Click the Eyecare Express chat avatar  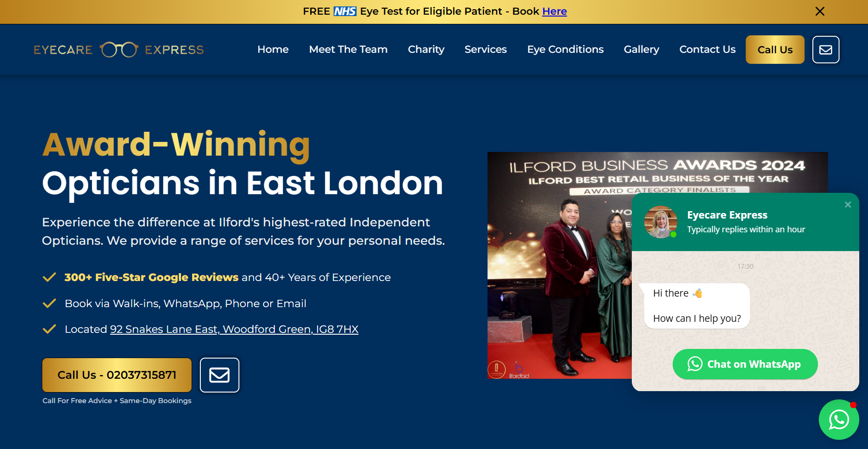(661, 222)
